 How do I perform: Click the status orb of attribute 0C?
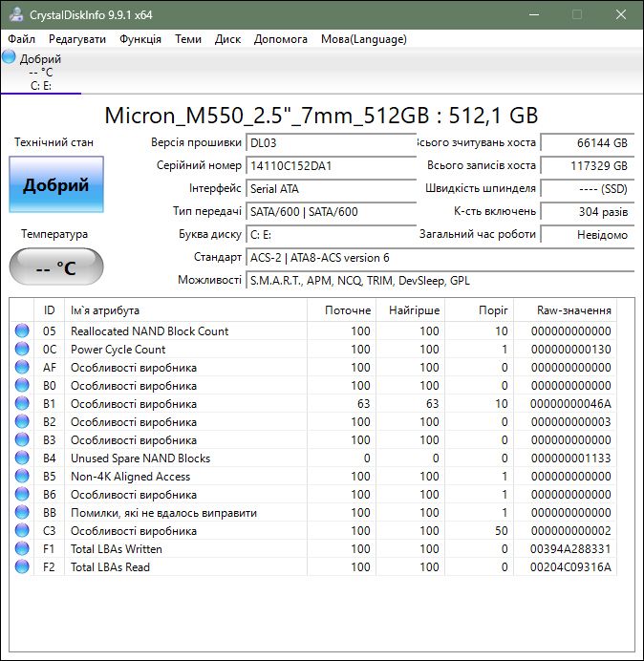tap(22, 349)
